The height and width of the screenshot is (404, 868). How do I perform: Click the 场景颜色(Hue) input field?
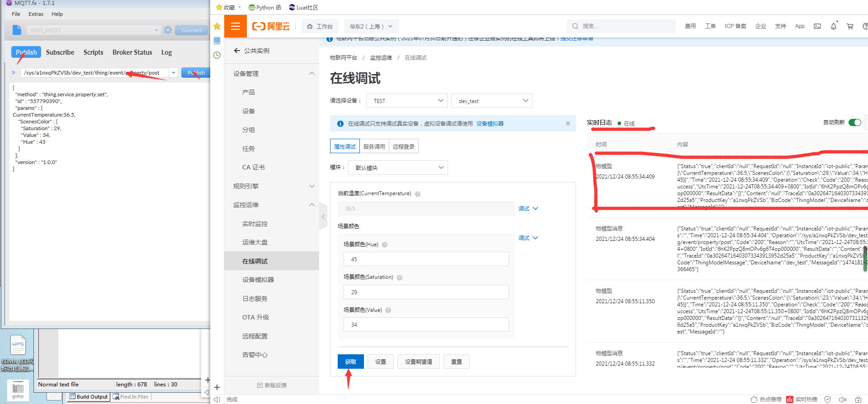[x=426, y=259]
